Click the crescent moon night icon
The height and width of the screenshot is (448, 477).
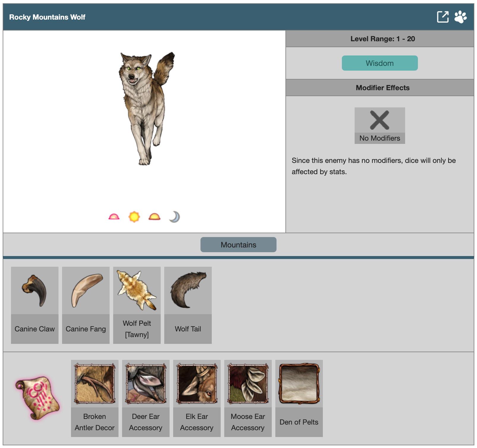(x=175, y=217)
